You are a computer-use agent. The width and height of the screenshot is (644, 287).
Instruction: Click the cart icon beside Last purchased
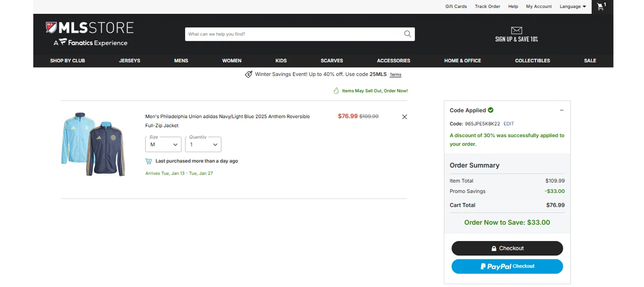click(x=149, y=161)
